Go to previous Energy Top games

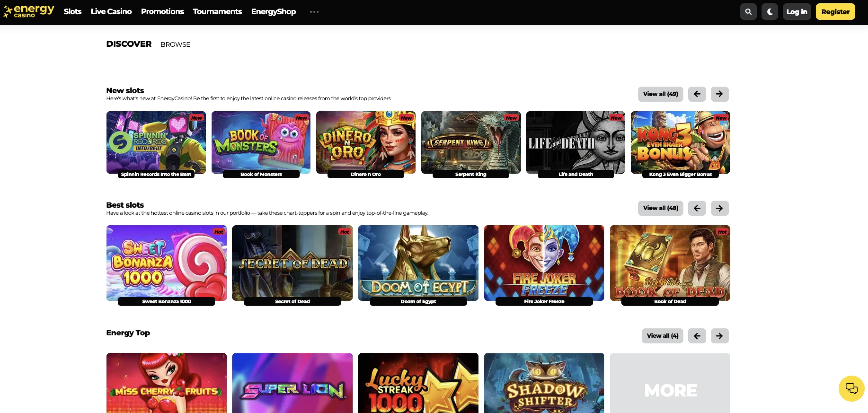coord(697,336)
